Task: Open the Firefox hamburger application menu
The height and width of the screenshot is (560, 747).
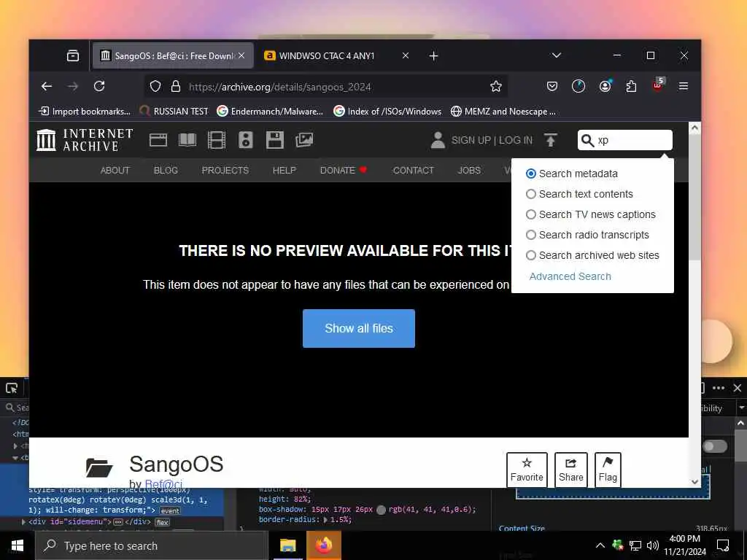Action: [684, 86]
